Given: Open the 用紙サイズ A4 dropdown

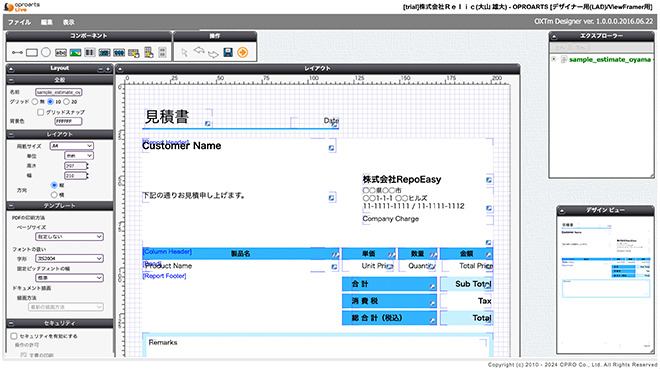Looking at the screenshot, I should [x=72, y=146].
